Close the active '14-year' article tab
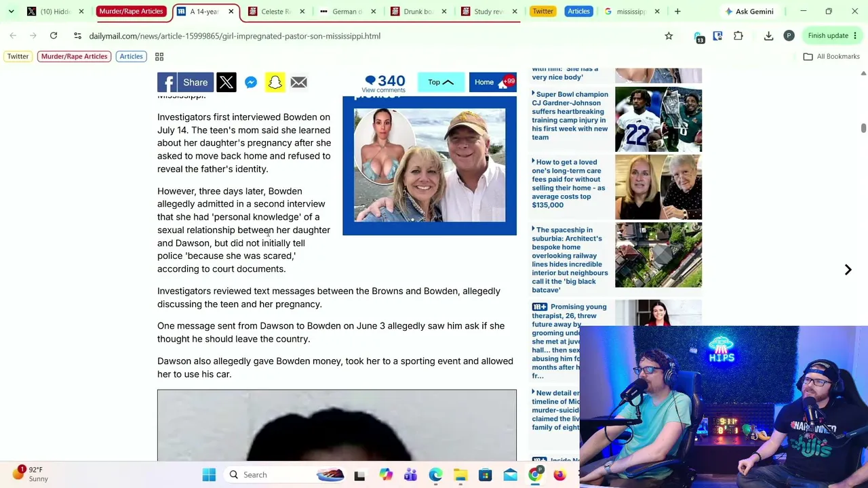Image resolution: width=868 pixels, height=488 pixels. point(231,12)
